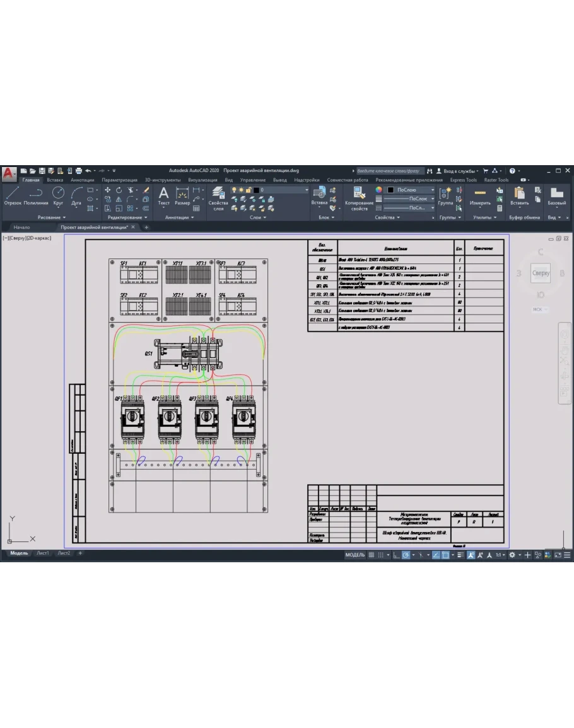Click Вход в службы sign-in

[460, 171]
